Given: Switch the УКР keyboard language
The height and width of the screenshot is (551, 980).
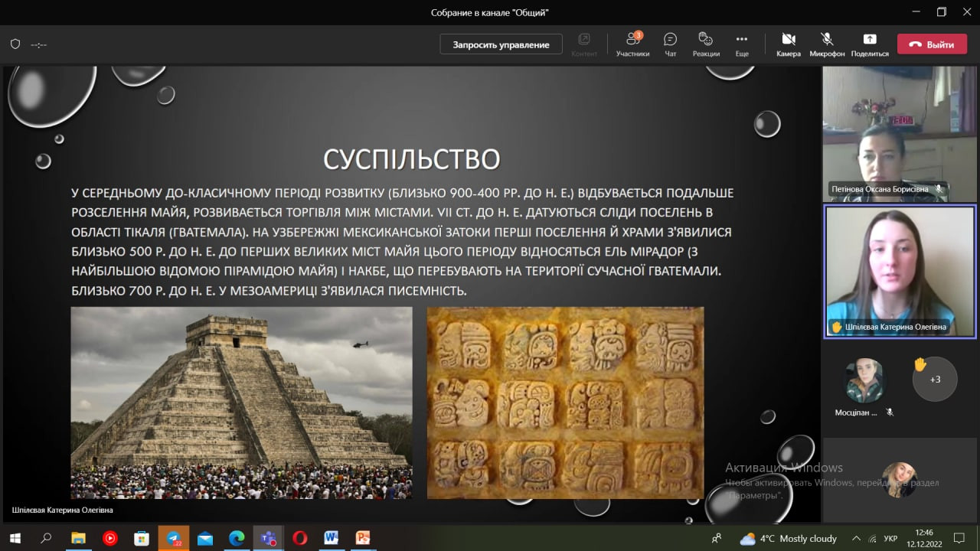Looking at the screenshot, I should pos(890,538).
